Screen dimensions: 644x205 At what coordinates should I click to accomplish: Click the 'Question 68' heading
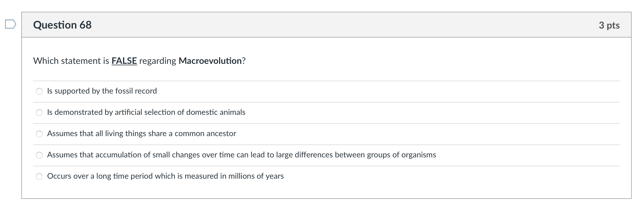[x=62, y=25]
